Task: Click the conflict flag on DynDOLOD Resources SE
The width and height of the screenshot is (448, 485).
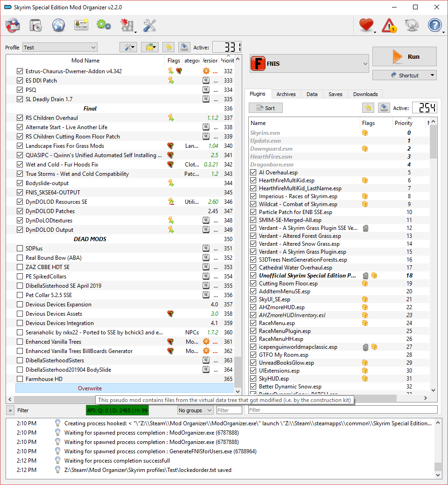Action: tap(171, 201)
